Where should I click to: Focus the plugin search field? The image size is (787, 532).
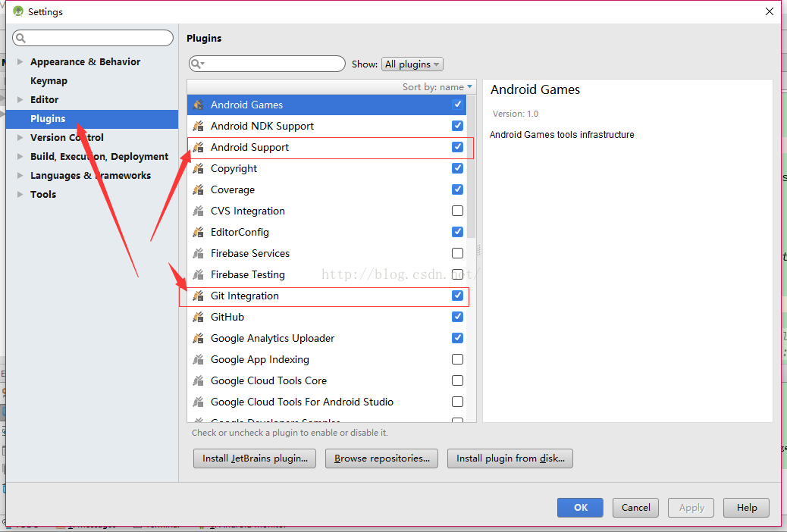(267, 64)
